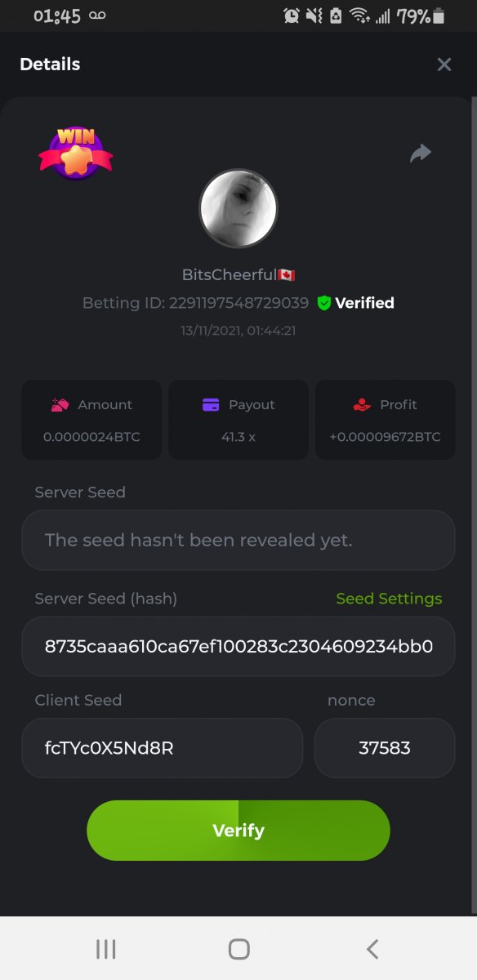
Task: Close the Details panel with X
Action: click(444, 65)
